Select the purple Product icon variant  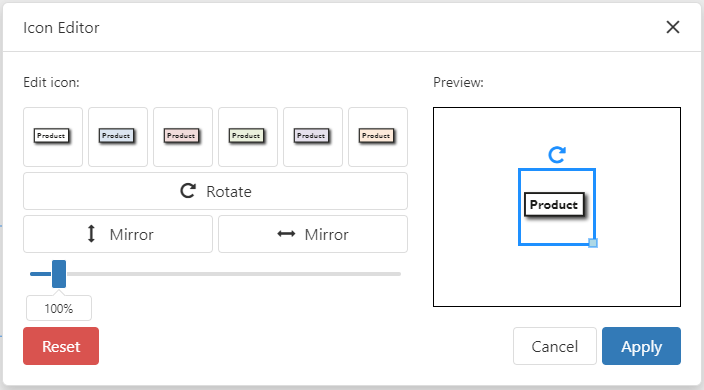(313, 137)
